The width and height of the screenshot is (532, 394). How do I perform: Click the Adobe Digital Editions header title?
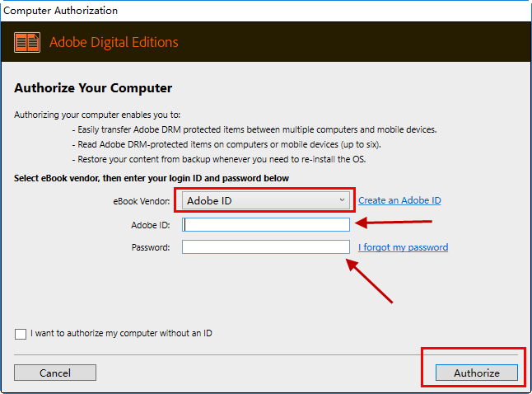tap(114, 43)
